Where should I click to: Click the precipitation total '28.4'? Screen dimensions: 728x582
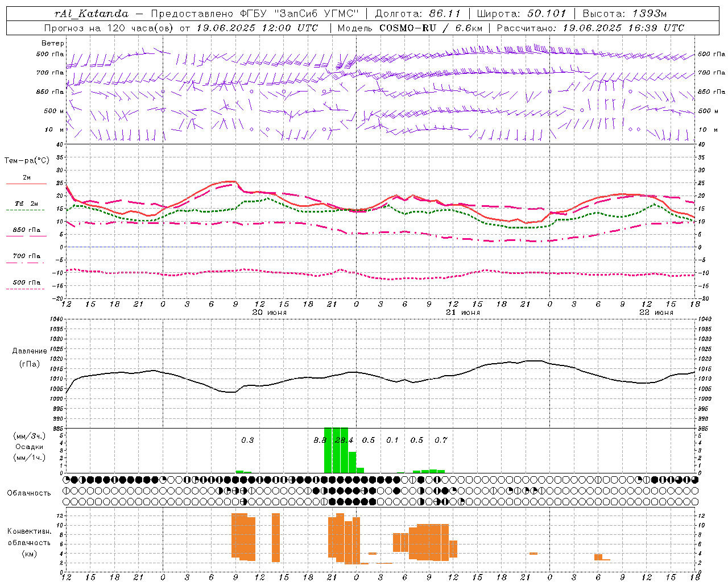coord(344,440)
